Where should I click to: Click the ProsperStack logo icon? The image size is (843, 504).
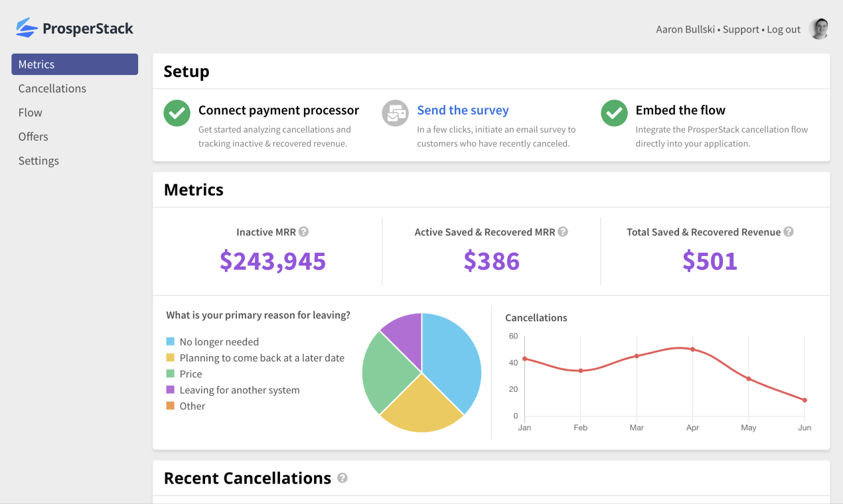pyautogui.click(x=24, y=28)
